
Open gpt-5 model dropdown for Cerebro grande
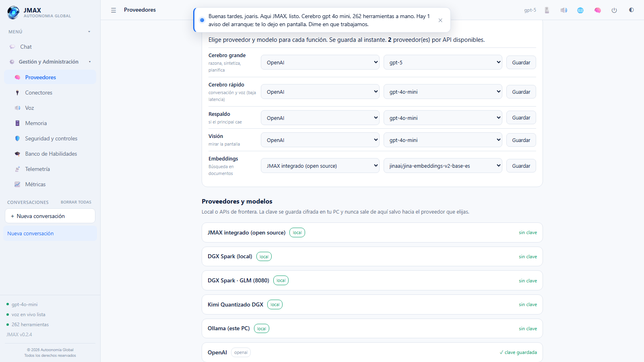point(443,62)
